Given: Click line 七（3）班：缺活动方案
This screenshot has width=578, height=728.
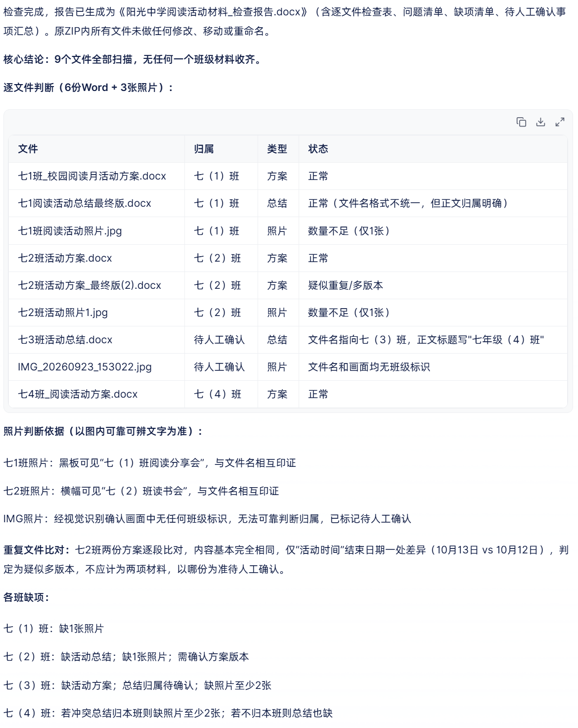Looking at the screenshot, I should coord(137,685).
